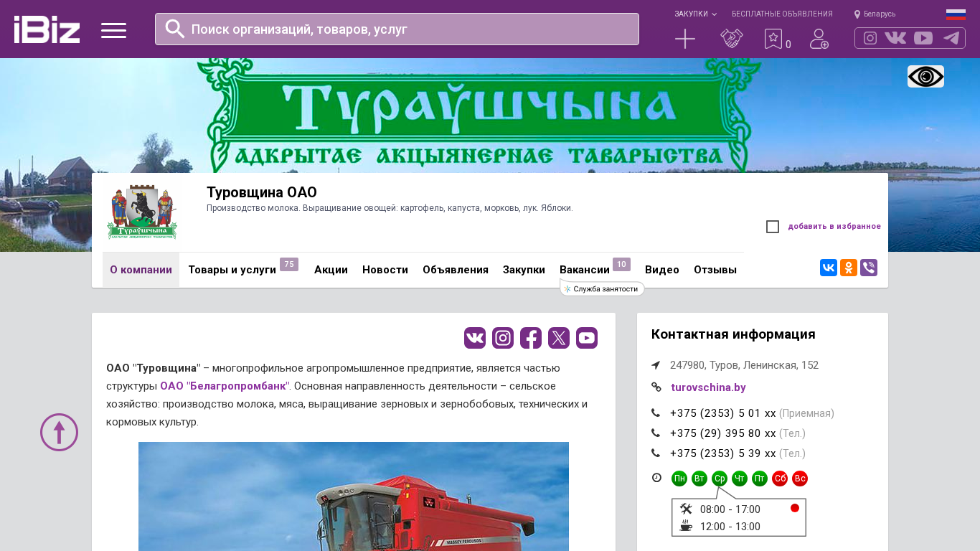Call reception number +375 (2353) 5 01 xx

click(x=723, y=413)
